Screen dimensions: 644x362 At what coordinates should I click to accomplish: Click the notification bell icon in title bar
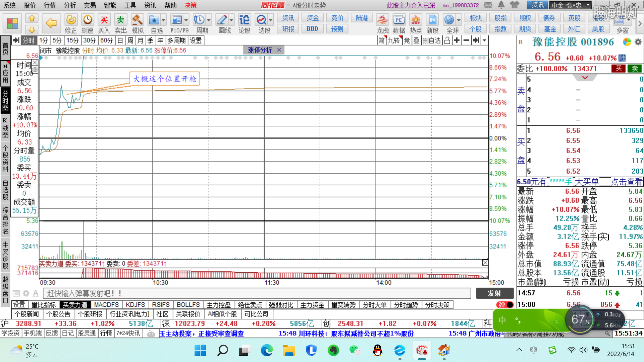[x=501, y=5]
